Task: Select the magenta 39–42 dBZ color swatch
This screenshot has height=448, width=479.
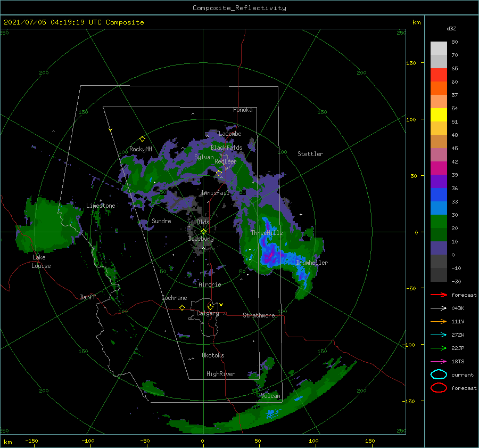Action: tap(439, 168)
